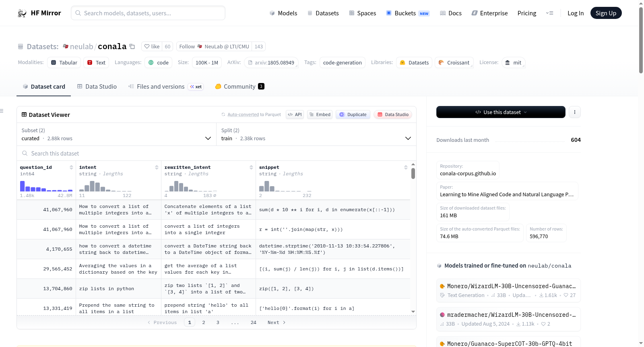
Task: Click the question_id histogram chart
Action: [46, 186]
